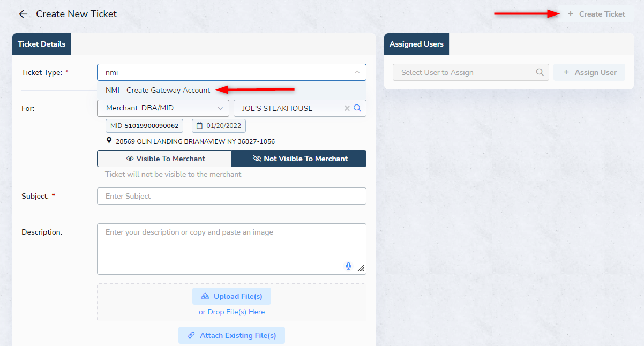This screenshot has height=346, width=644.
Task: Open the Assigned Users tab
Action: (416, 44)
